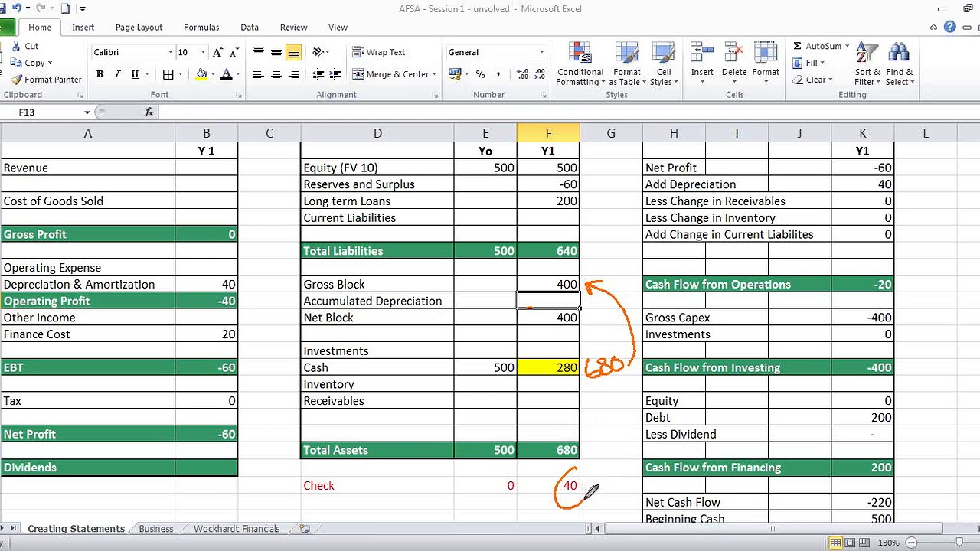Open Font dialog launcher

239,95
